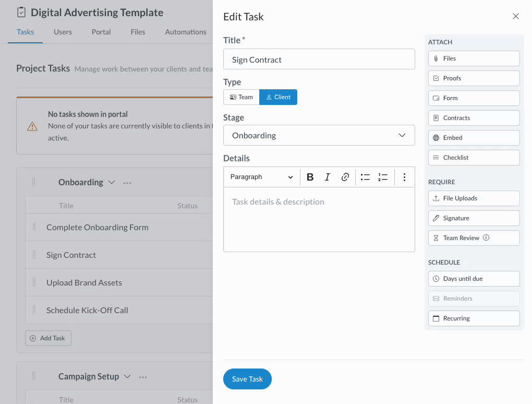Open more editor options menu

pos(404,177)
